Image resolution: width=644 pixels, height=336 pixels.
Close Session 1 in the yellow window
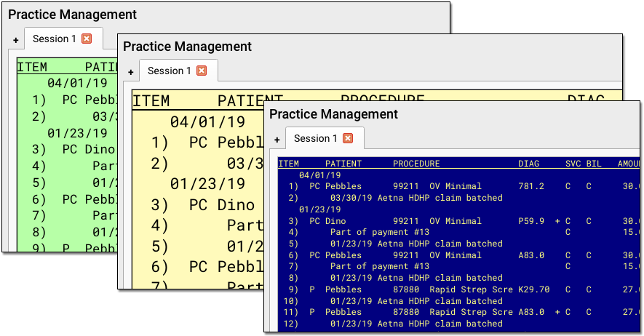click(202, 71)
